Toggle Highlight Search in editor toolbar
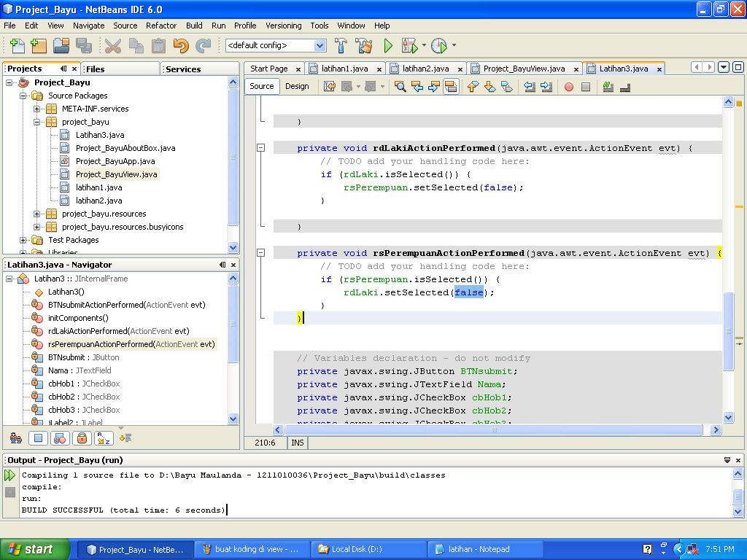This screenshot has height=560, width=747. tap(451, 87)
